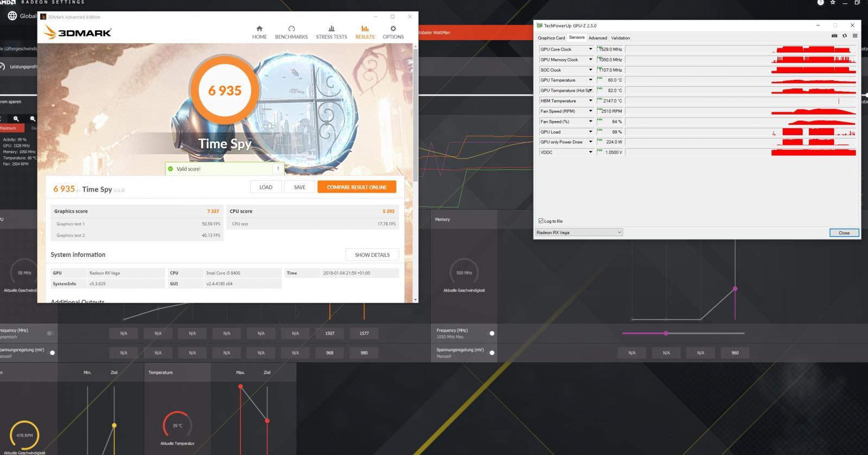Click 3DMark title bar app icon
868x455 pixels.
pyautogui.click(x=43, y=17)
